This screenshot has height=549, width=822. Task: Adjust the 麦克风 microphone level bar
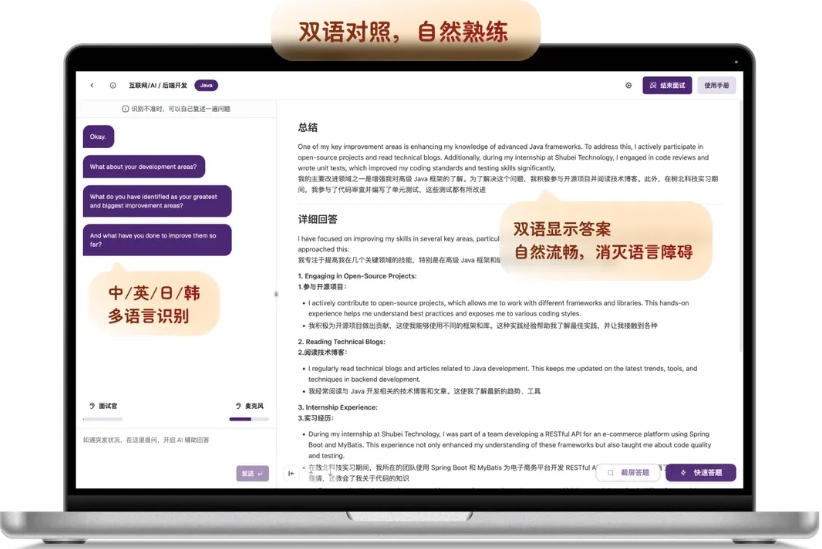tap(249, 419)
